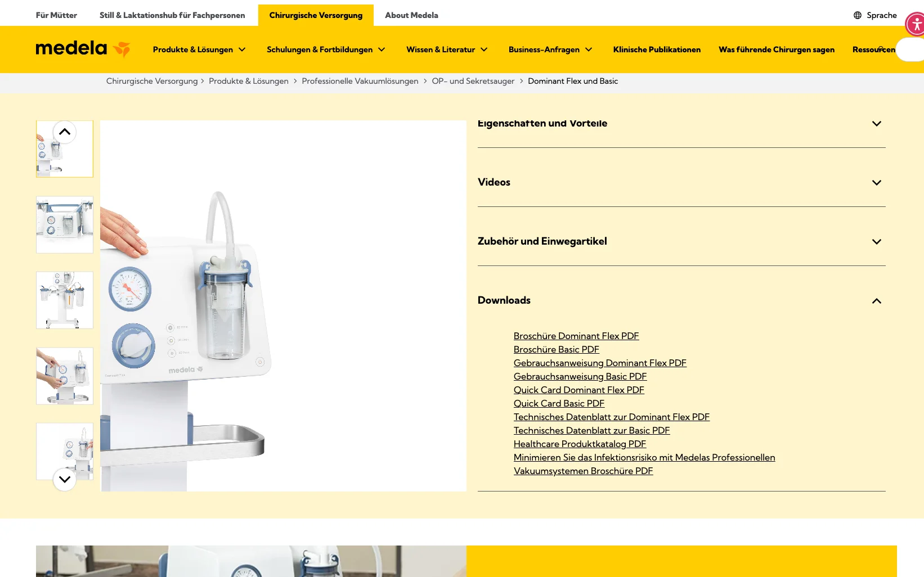This screenshot has height=577, width=924.
Task: Open Produkte & Lösungen dropdown menu
Action: pyautogui.click(x=199, y=49)
